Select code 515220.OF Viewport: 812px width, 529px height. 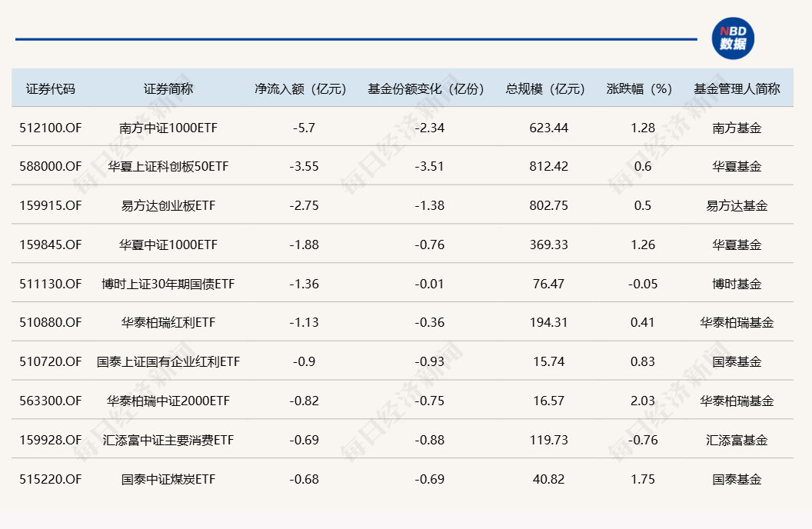coord(51,479)
